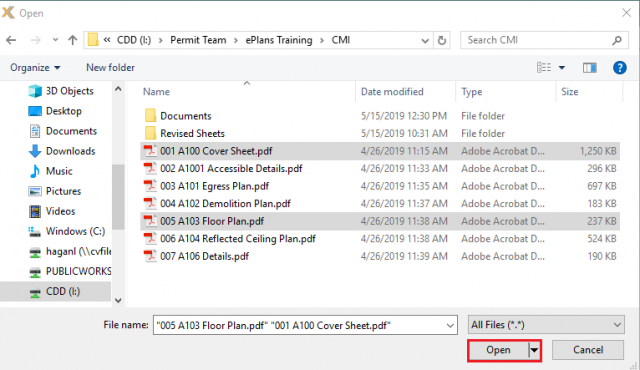Click CDD (I:) in the address breadcrumb
640x370 pixels.
(x=134, y=40)
